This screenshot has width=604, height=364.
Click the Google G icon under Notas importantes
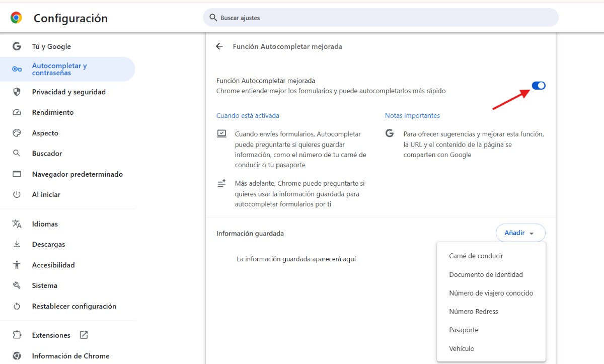point(390,133)
